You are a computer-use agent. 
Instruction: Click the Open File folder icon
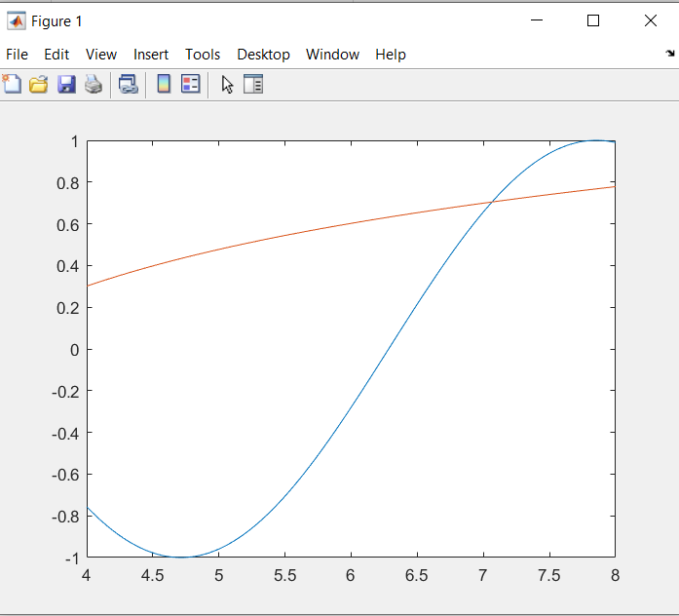[39, 84]
